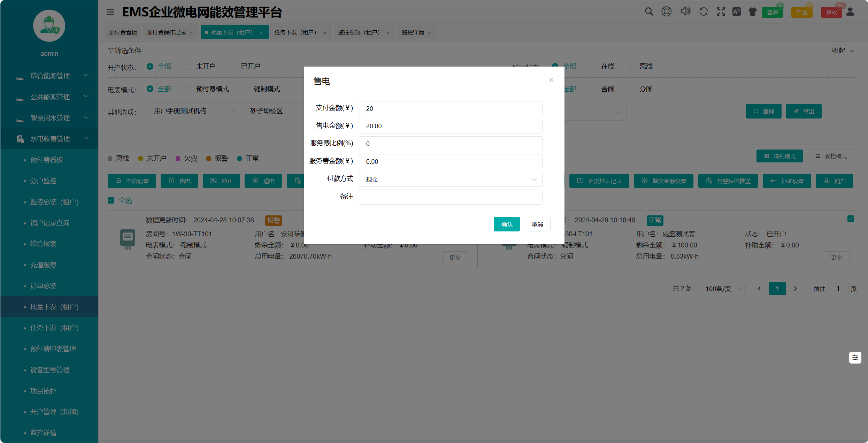The image size is (868, 443).
Task: Expand the 综合能源管理 sidebar menu
Action: [50, 76]
